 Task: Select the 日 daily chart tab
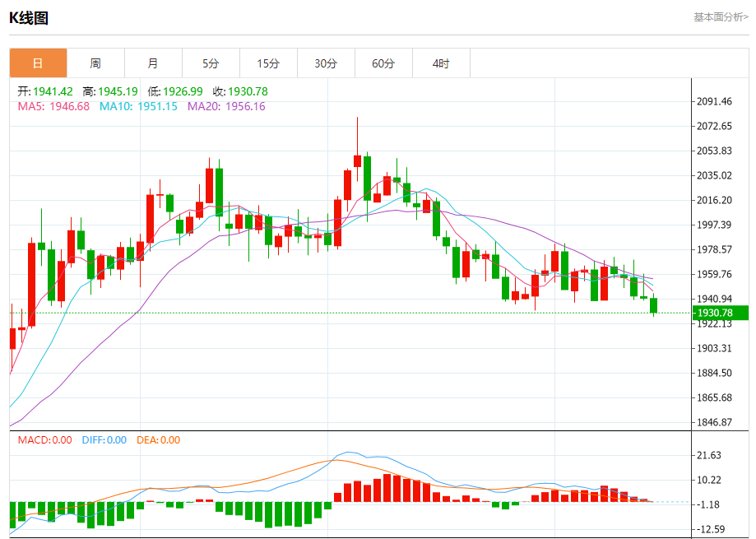click(x=38, y=63)
